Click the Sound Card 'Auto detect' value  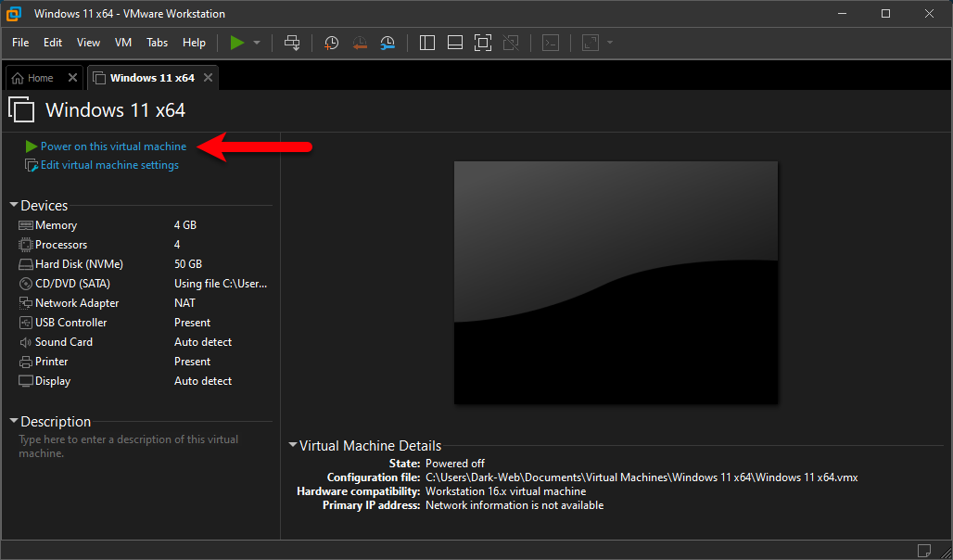tap(203, 342)
